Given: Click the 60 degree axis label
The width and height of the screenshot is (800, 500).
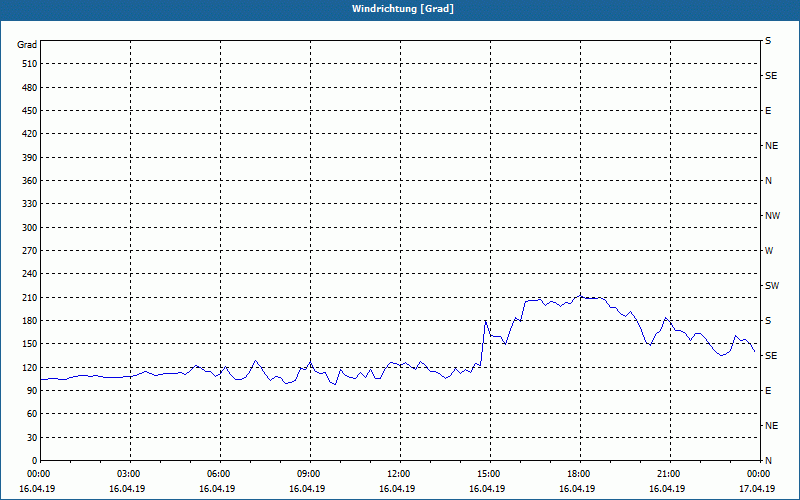Looking at the screenshot, I should pos(32,414).
